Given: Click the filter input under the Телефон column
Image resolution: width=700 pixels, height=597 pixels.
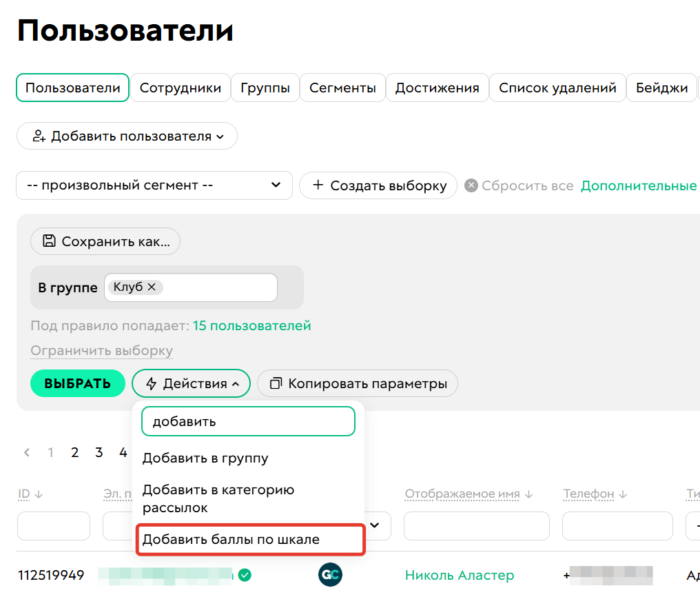Looking at the screenshot, I should coord(617,525).
